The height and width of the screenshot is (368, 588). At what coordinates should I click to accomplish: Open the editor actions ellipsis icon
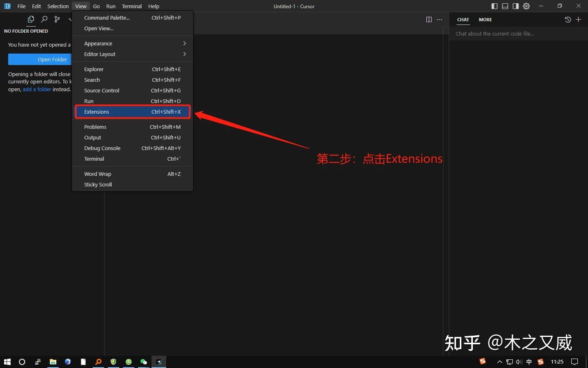point(440,19)
